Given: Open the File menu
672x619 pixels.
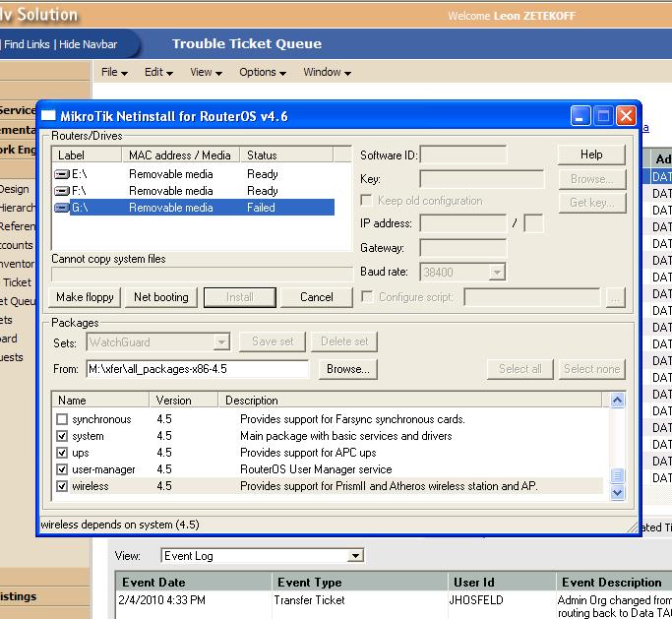Looking at the screenshot, I should click(114, 72).
